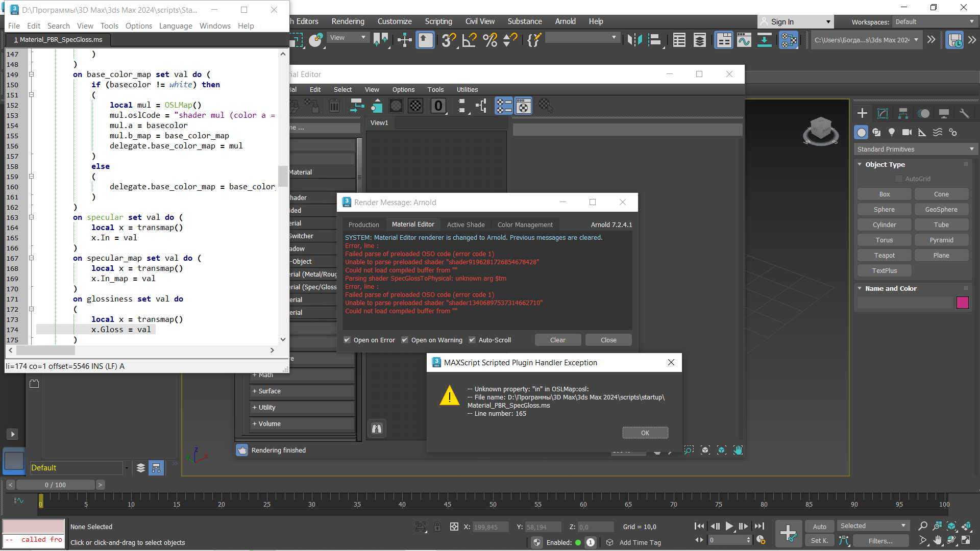Toggle Auto-Scroll checkbox
980x551 pixels.
pos(472,340)
